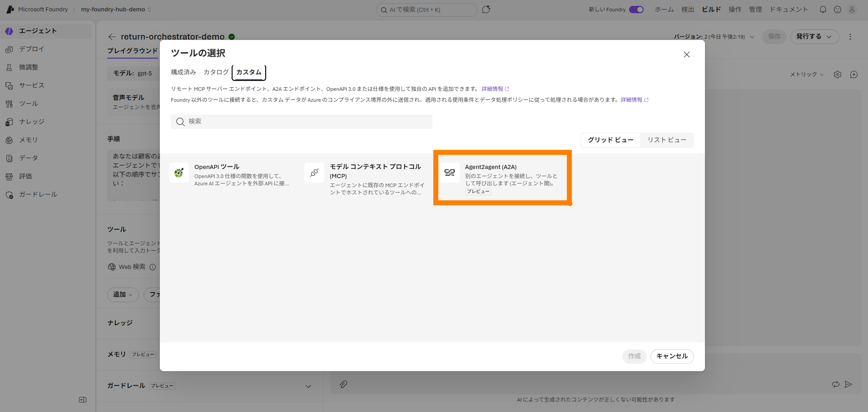Select the 構成済み tab
The height and width of the screenshot is (412, 868).
click(184, 72)
